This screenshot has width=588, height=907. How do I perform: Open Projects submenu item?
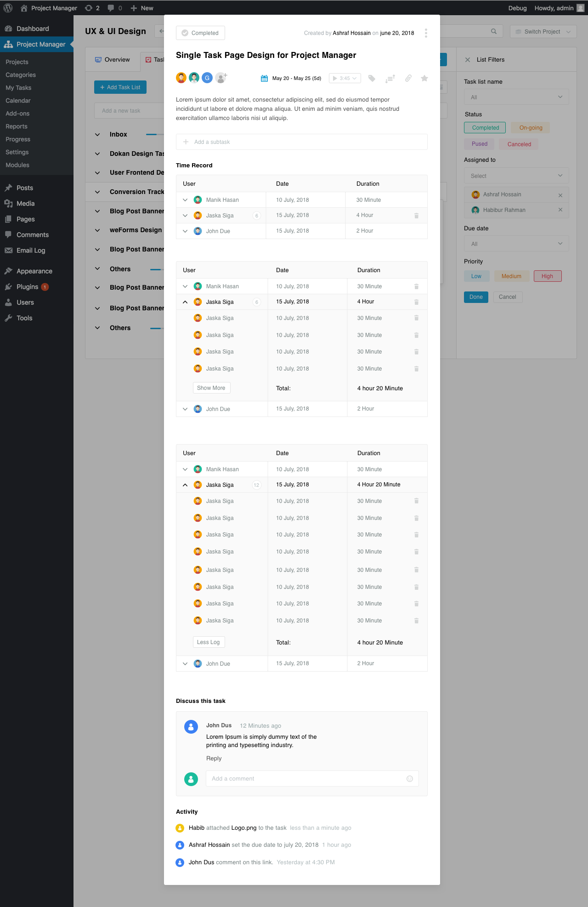click(17, 62)
